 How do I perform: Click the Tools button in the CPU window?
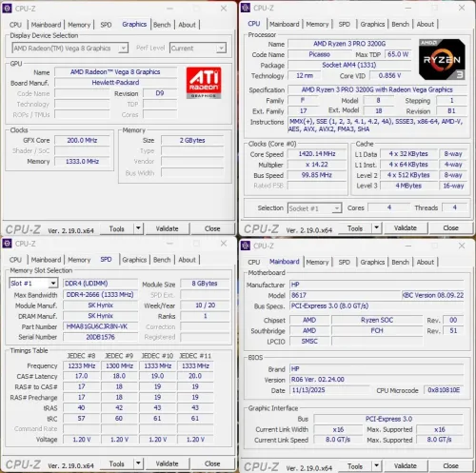pyautogui.click(x=355, y=227)
